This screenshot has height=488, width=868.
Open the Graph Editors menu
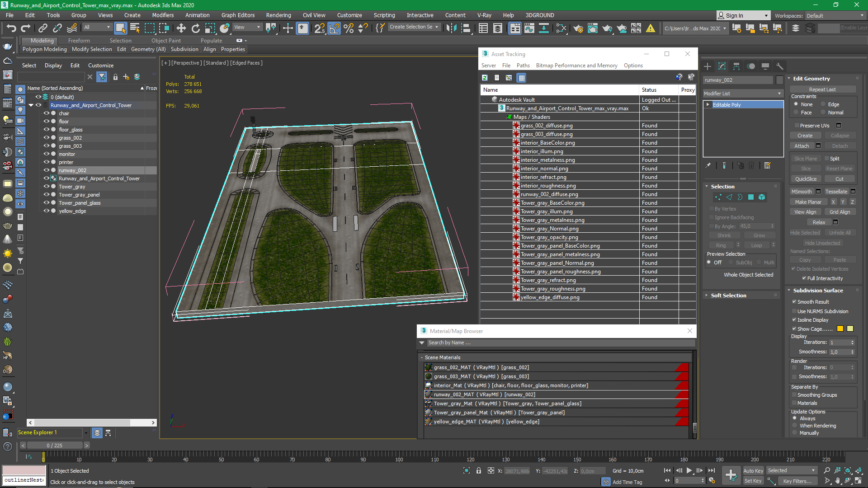tap(238, 15)
